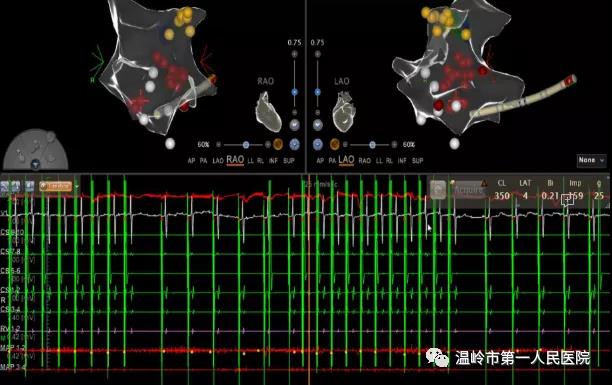Click the blue round icon at right pane's left edge
This screenshot has width=612, height=385.
coord(318,144)
